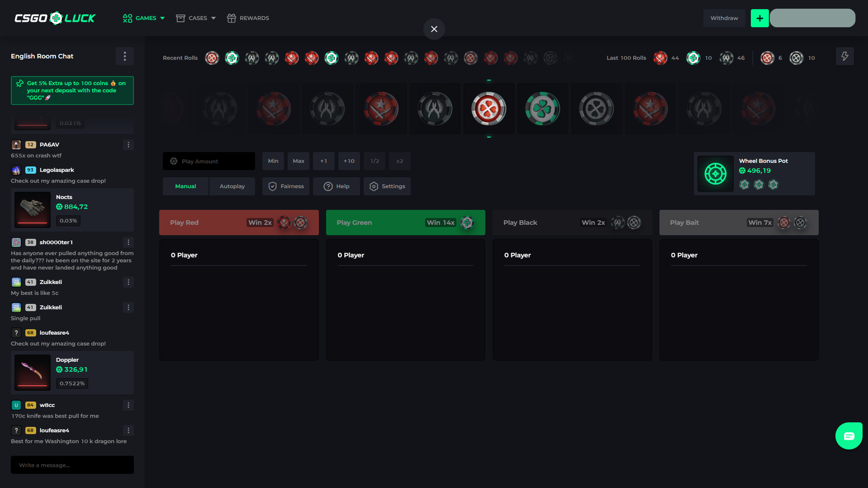This screenshot has width=868, height=488.
Task: Click the red chip icon on Play Red
Action: click(283, 222)
